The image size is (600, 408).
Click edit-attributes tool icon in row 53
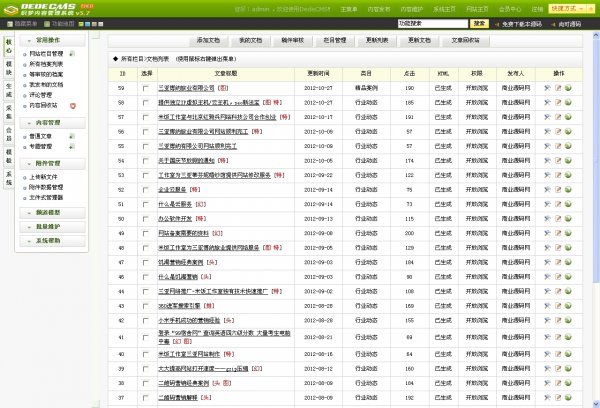coord(547,175)
